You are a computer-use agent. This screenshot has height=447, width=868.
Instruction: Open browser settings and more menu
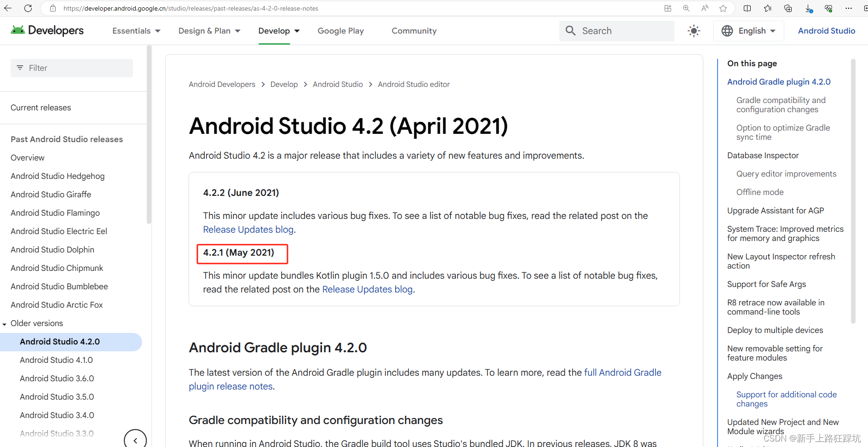click(x=849, y=8)
